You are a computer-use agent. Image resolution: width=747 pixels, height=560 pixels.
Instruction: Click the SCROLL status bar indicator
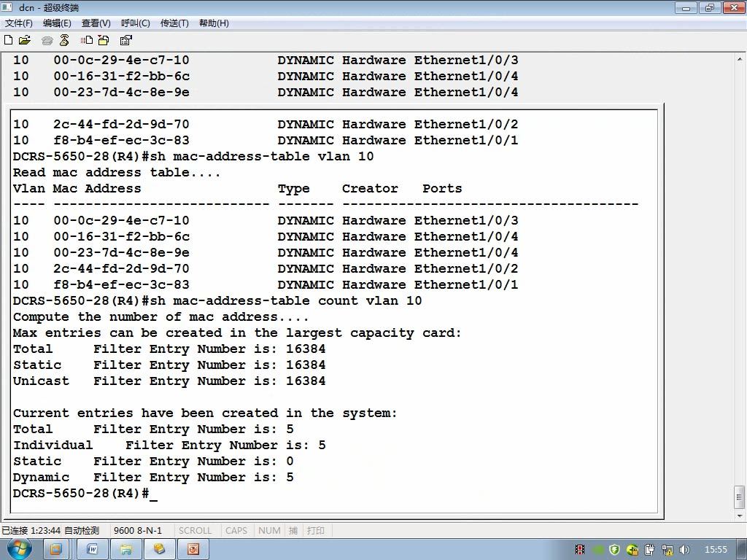(x=195, y=531)
